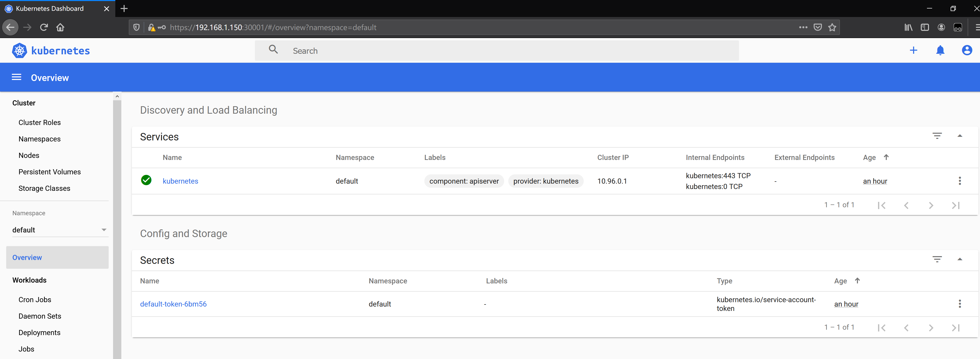Open Namespaces in the sidebar
Screen dimensions: 980x359
tap(40, 139)
